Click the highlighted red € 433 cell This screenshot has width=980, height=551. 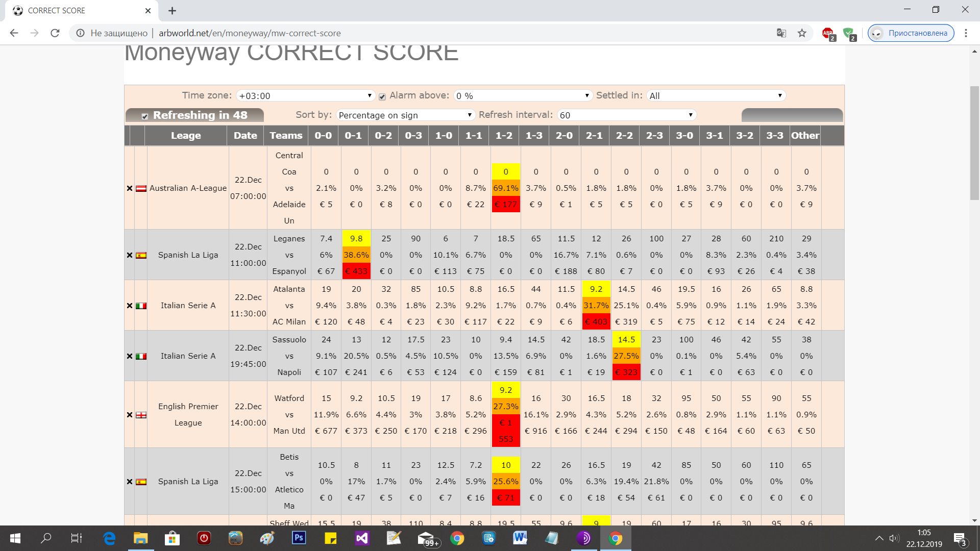click(356, 271)
